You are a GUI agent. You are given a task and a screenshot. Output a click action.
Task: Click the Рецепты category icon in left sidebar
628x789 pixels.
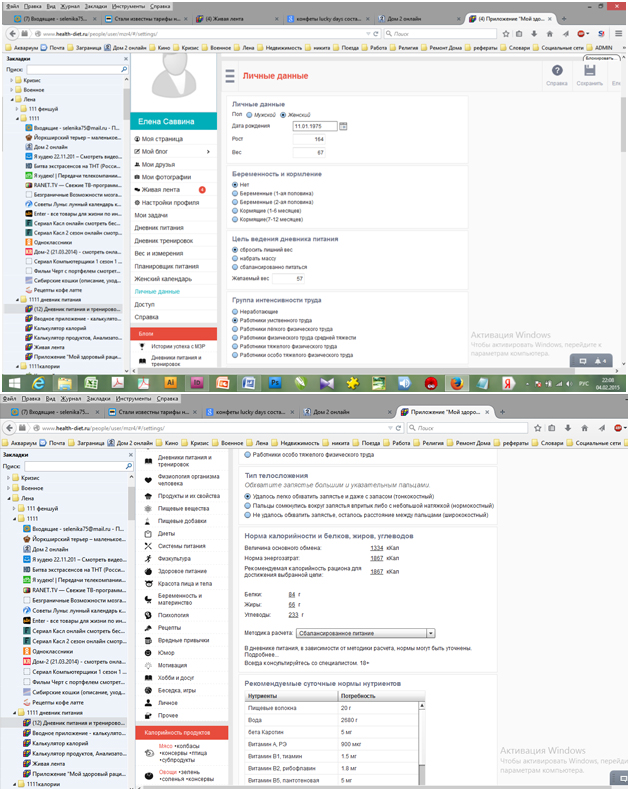148,627
